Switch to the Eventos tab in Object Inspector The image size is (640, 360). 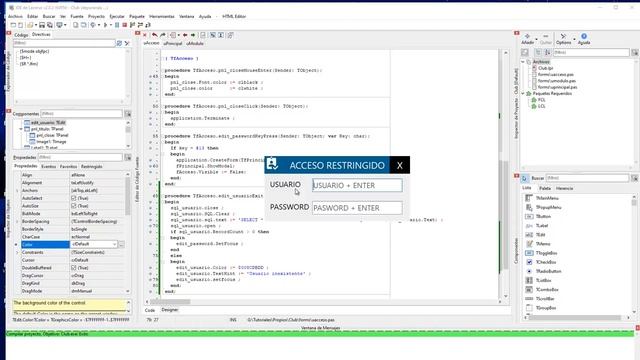tap(48, 167)
